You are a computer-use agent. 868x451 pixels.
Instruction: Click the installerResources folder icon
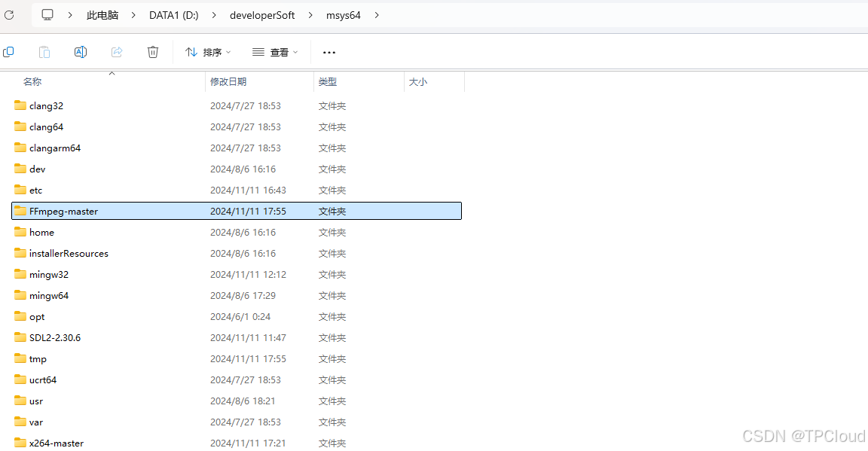pyautogui.click(x=20, y=253)
